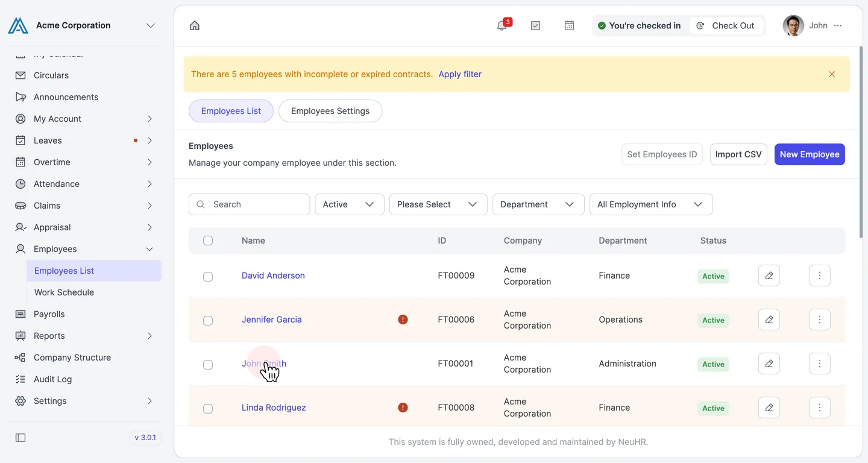
Task: Tick the checkbox for David Anderson
Action: tap(208, 277)
